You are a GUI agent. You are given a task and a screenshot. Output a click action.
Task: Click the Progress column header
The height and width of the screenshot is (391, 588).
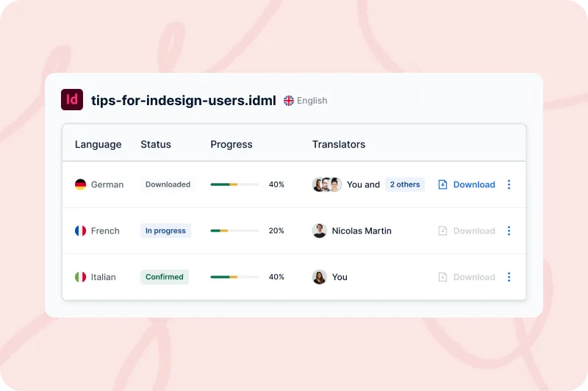232,144
